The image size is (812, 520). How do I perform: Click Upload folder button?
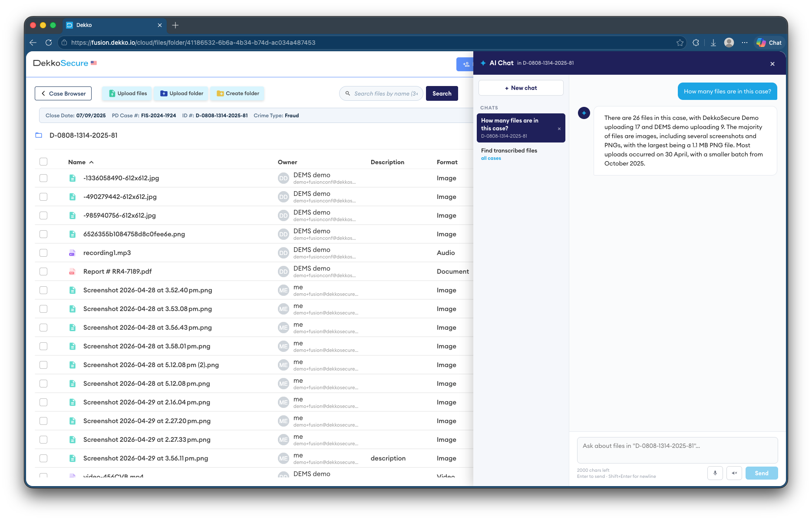point(182,93)
